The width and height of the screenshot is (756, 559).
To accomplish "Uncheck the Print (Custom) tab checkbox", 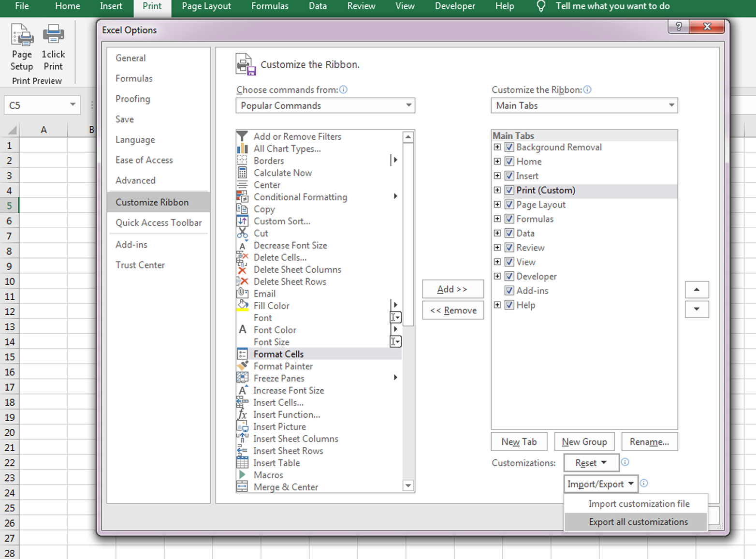I will click(x=509, y=190).
